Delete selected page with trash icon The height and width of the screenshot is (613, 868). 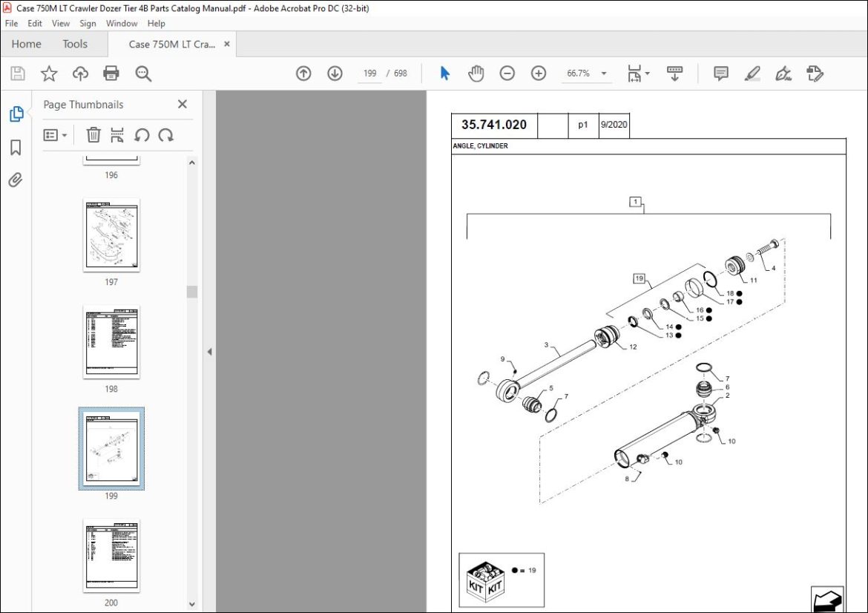(x=93, y=134)
